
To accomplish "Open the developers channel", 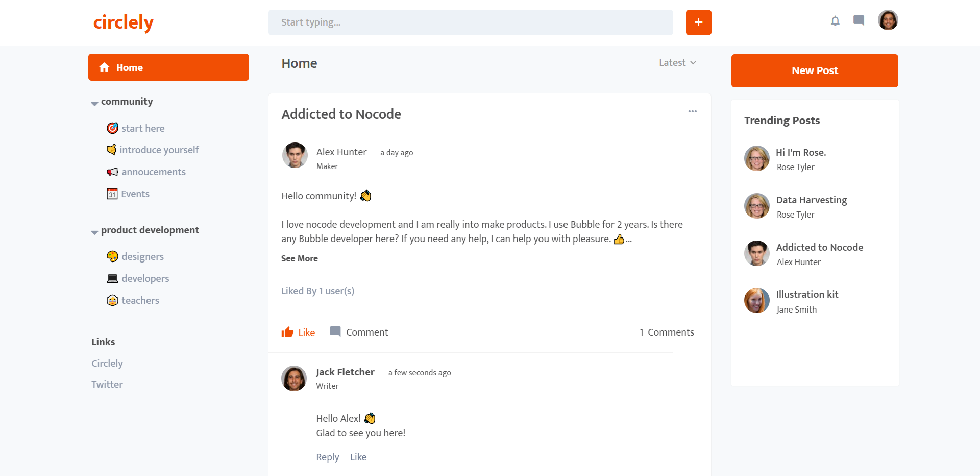I will 145,278.
